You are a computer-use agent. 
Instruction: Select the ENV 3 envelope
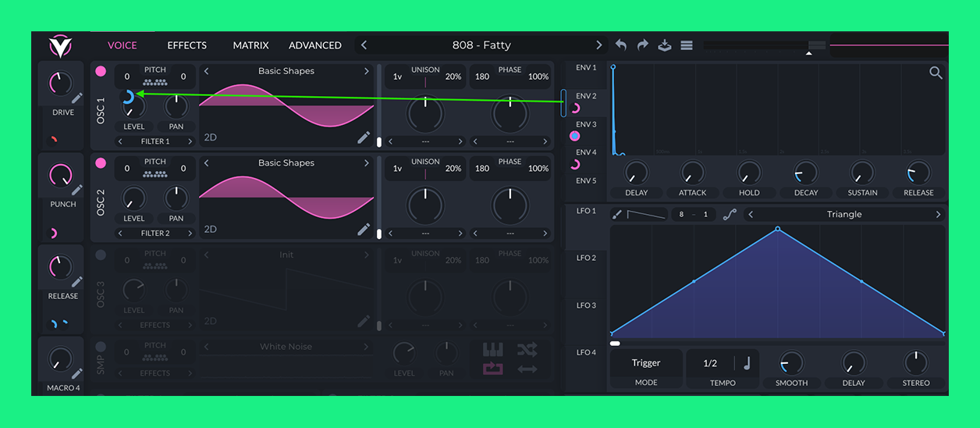click(x=586, y=125)
